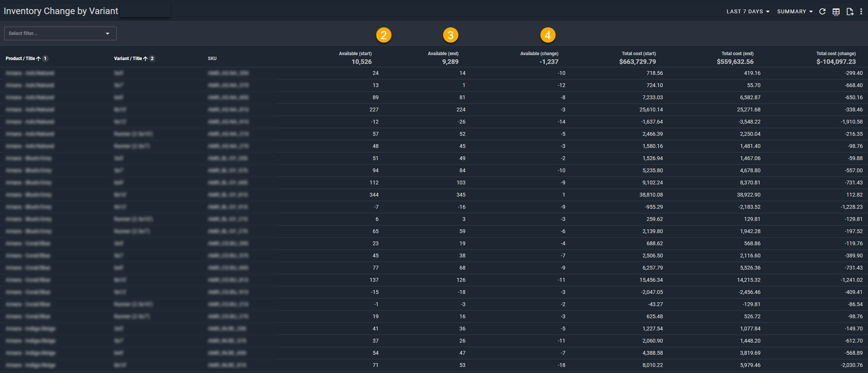Sort by Total cost (change) column header
This screenshot has width=868, height=373.
pyautogui.click(x=836, y=54)
